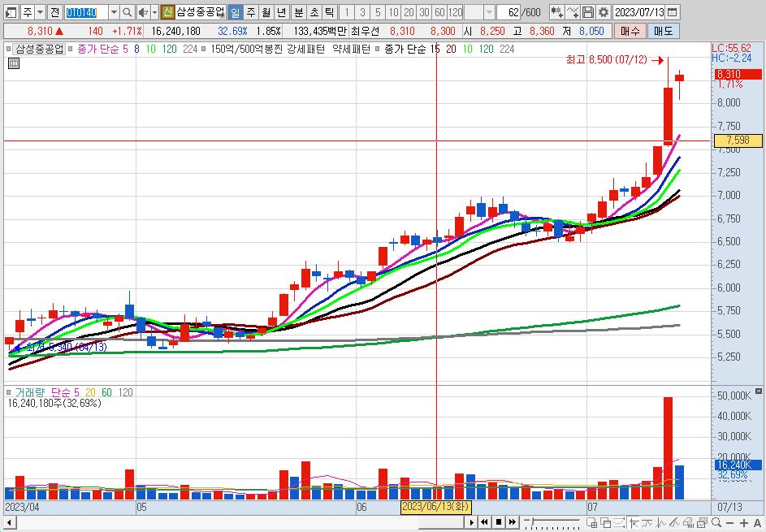The image size is (766, 532).
Task: Select the 5 interval button
Action: [x=378, y=12]
